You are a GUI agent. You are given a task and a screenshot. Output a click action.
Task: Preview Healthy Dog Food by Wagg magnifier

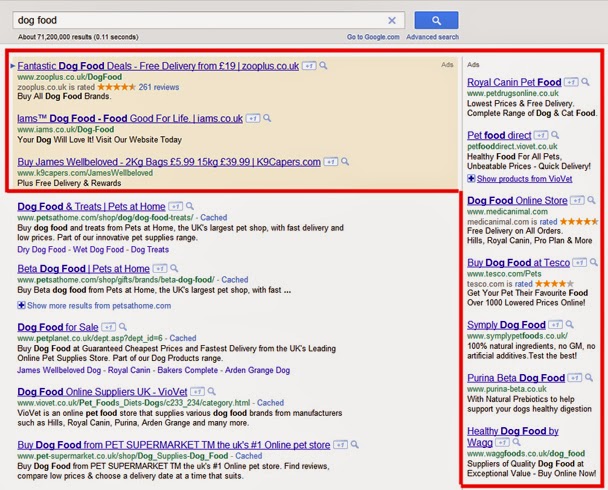coord(516,442)
